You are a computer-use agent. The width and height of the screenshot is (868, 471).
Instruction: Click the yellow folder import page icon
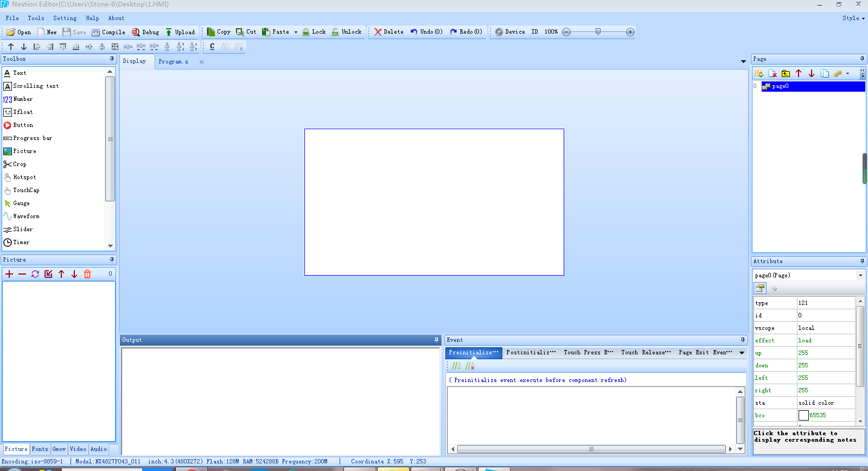(786, 73)
